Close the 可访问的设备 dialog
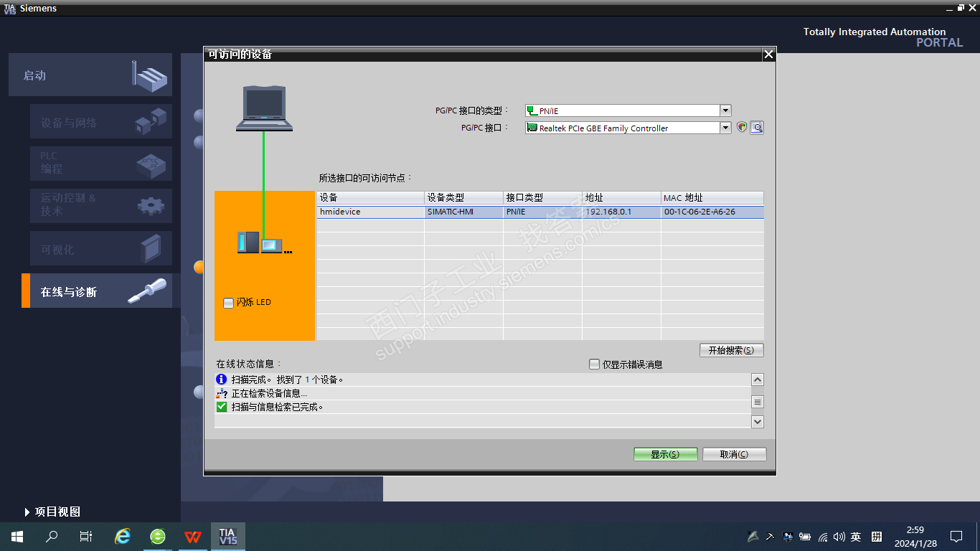This screenshot has width=980, height=551. tap(768, 55)
